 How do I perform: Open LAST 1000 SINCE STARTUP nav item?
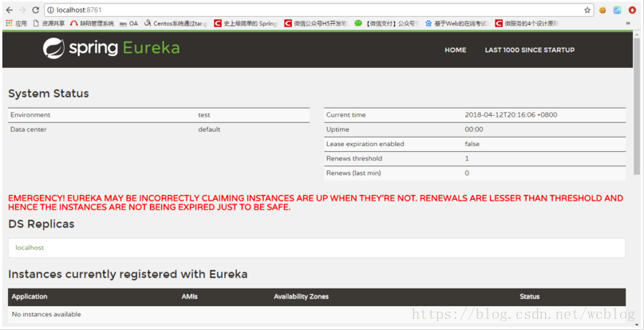529,50
